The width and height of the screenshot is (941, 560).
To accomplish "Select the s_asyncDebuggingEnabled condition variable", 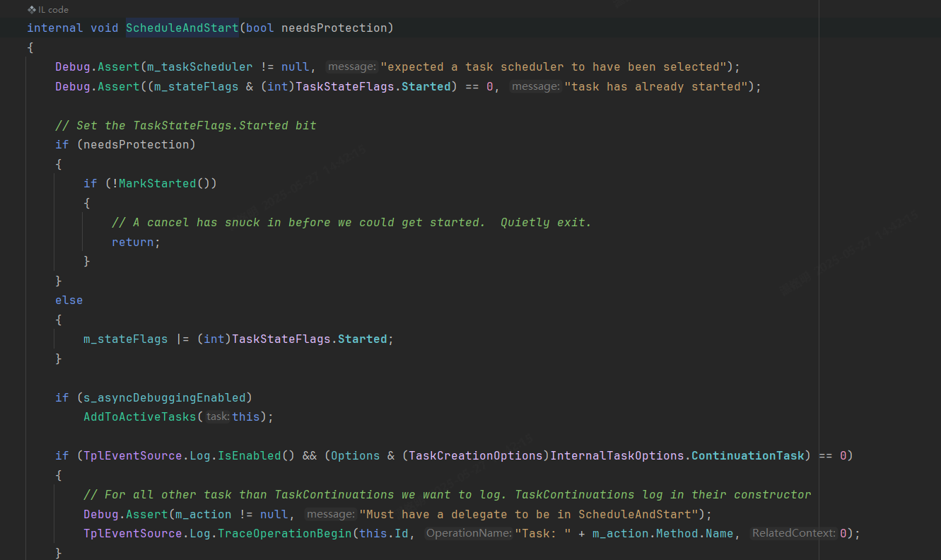I will coord(165,397).
